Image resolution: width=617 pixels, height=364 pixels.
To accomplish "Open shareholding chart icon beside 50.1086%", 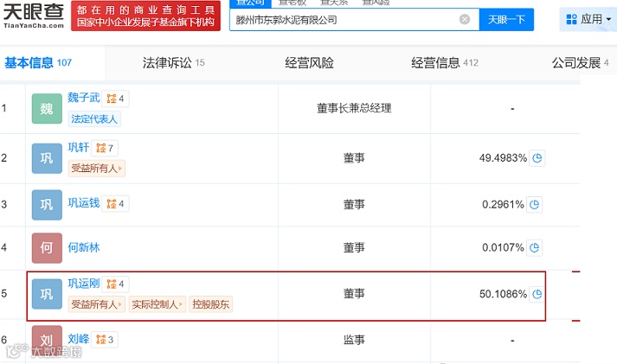I will (537, 294).
